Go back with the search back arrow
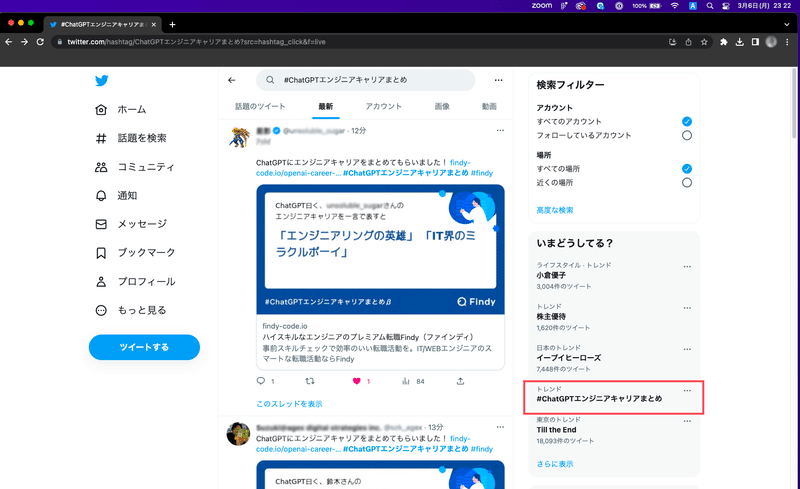Viewport: 800px width, 489px height. click(232, 80)
